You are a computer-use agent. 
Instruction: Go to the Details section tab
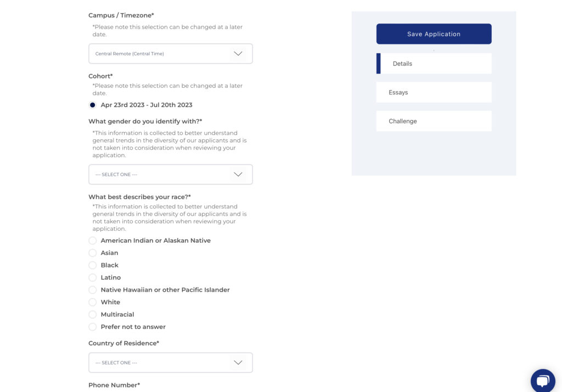(x=434, y=64)
